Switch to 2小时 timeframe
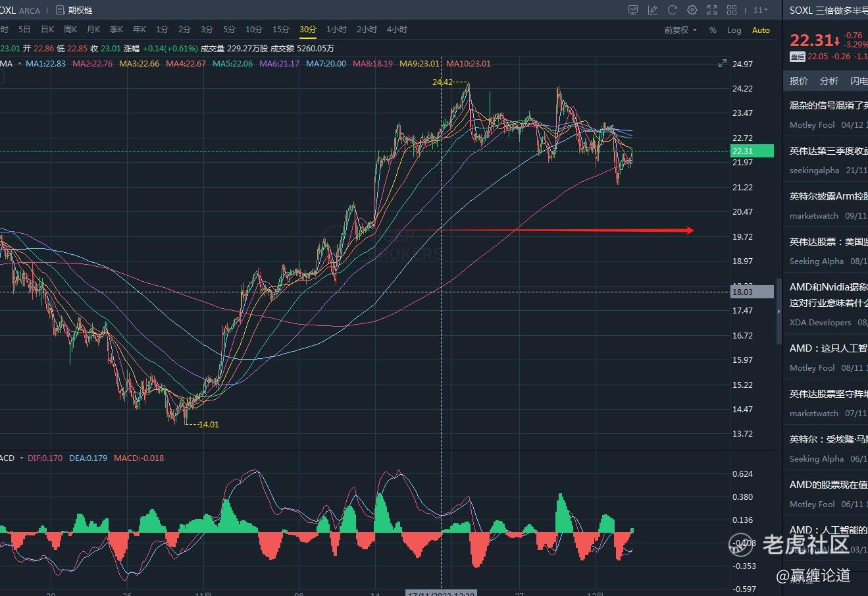The width and height of the screenshot is (868, 596). (x=367, y=30)
